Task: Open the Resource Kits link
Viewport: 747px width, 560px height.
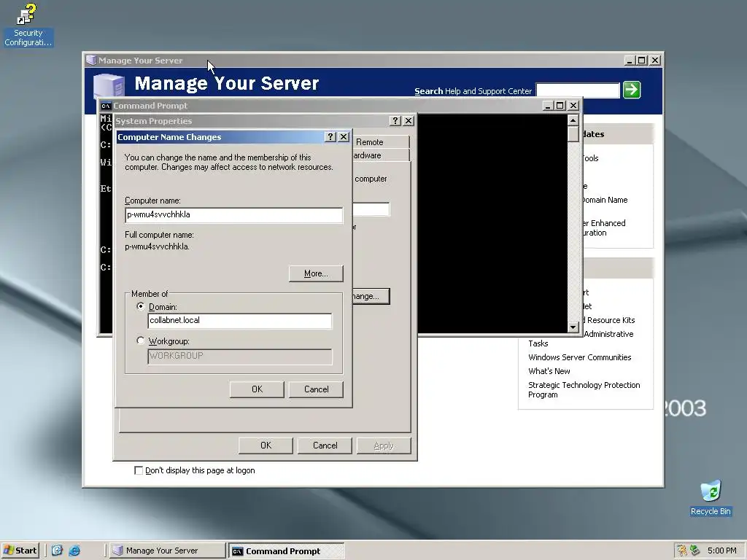Action: [611, 320]
